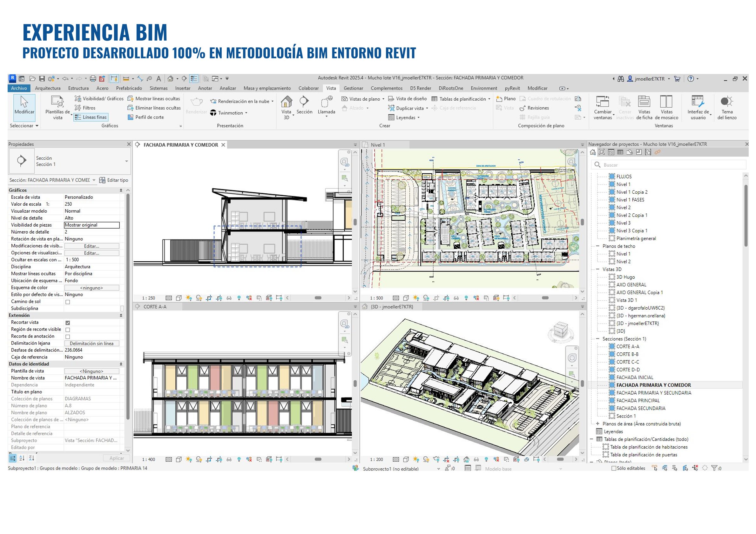Close the FACHADA PRIMARIA Y COMEDOR tab
The height and width of the screenshot is (534, 756).
pyautogui.click(x=223, y=145)
